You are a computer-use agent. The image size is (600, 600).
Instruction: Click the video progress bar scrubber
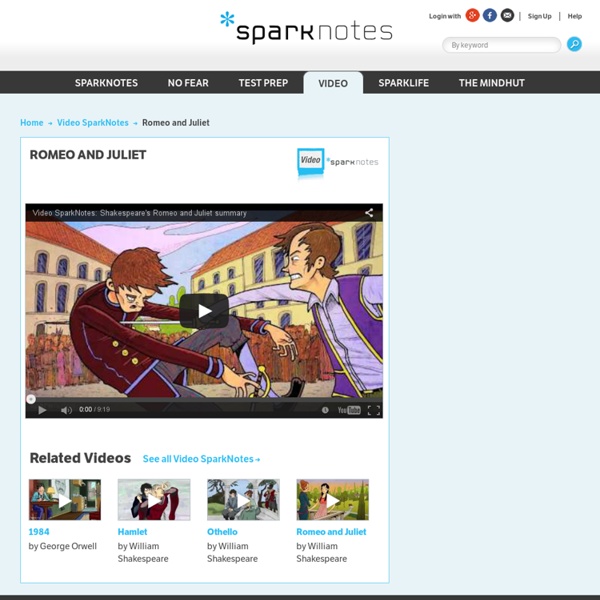coord(31,399)
